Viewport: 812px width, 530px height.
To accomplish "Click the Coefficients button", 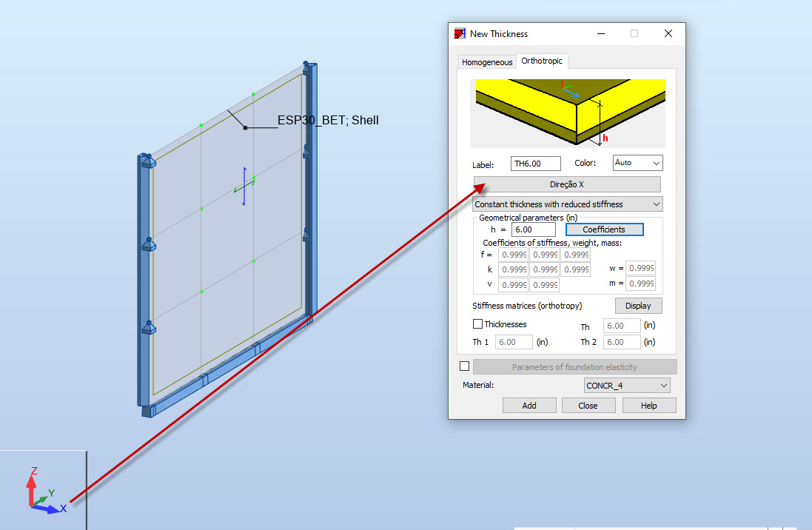I will [x=604, y=229].
